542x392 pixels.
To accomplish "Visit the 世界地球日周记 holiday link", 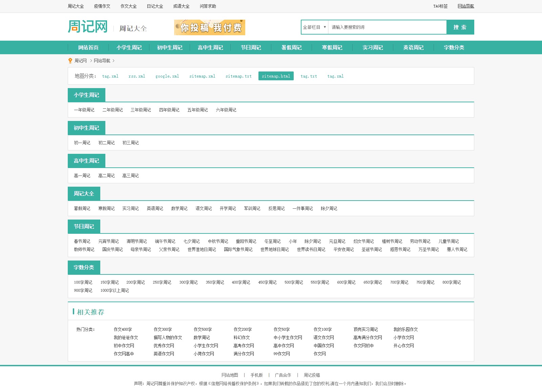I will 274,249.
